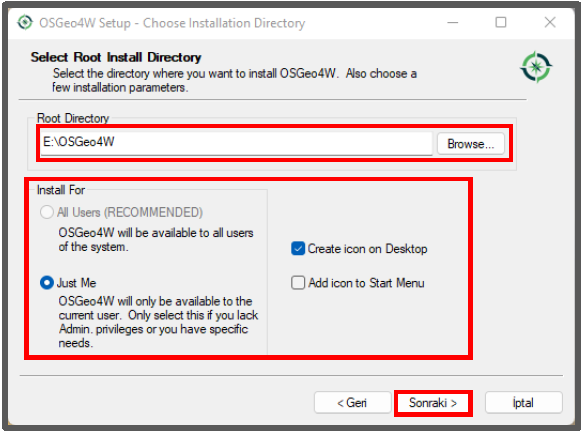The width and height of the screenshot is (581, 432).
Task: Click the Just Me description text
Action: click(x=158, y=322)
